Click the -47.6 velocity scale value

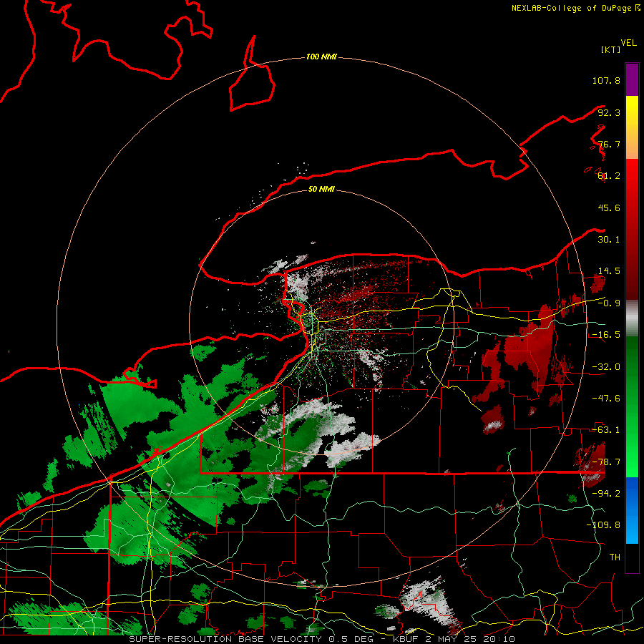coord(606,399)
